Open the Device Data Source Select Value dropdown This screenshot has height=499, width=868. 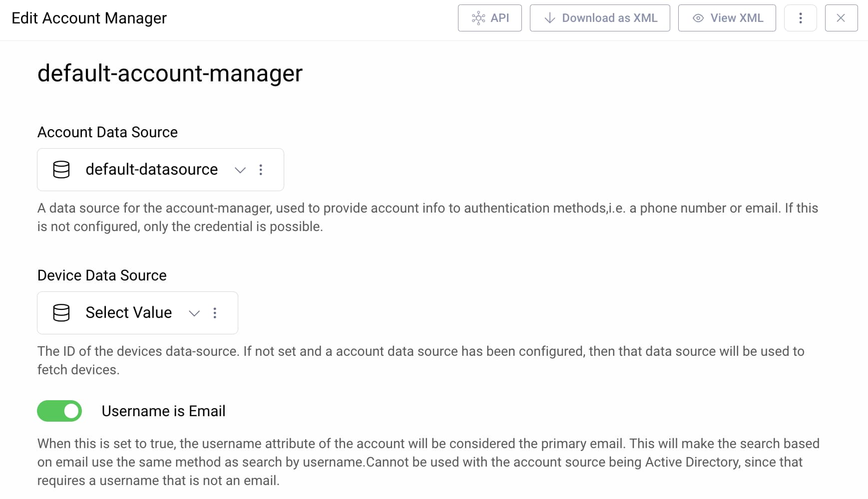(194, 313)
